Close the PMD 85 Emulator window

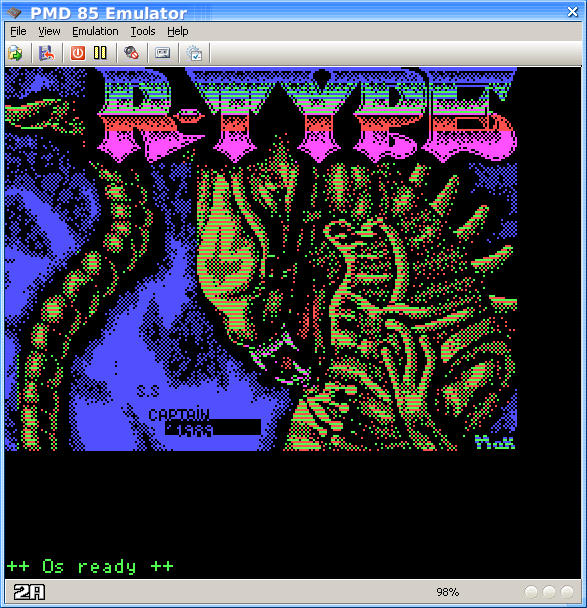pyautogui.click(x=572, y=12)
